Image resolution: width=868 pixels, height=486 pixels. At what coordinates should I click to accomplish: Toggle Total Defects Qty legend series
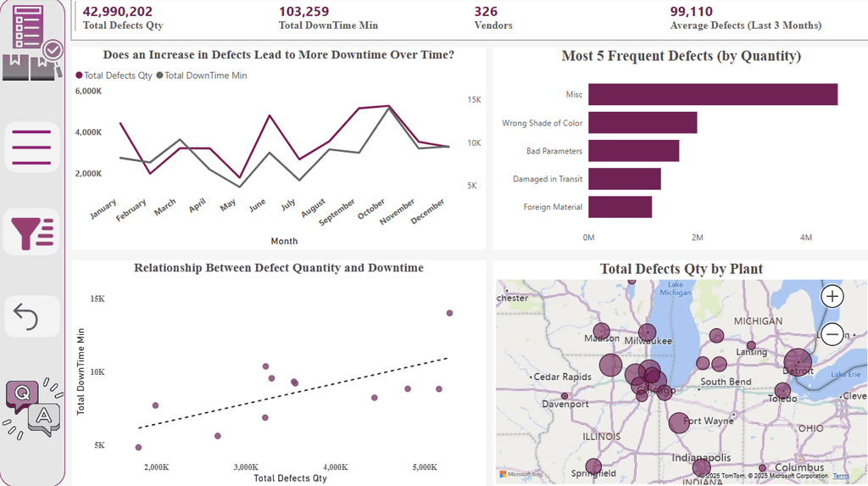pos(114,75)
